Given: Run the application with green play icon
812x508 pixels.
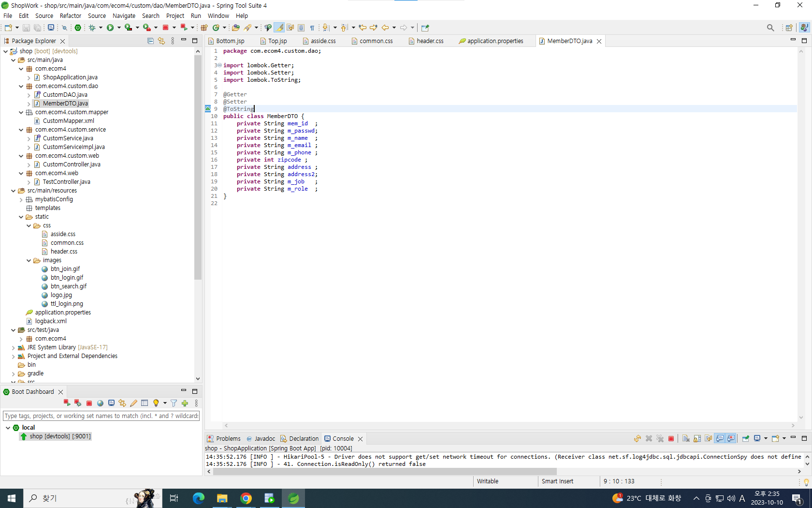Looking at the screenshot, I should tap(110, 28).
